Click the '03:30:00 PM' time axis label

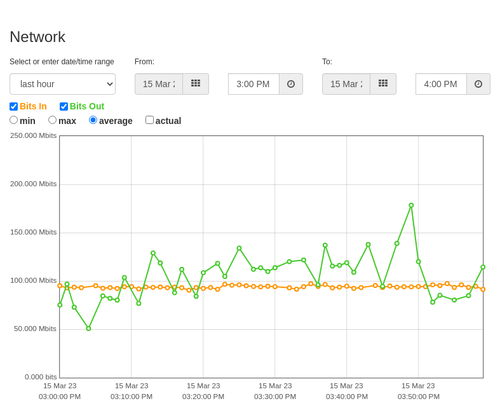[x=275, y=397]
